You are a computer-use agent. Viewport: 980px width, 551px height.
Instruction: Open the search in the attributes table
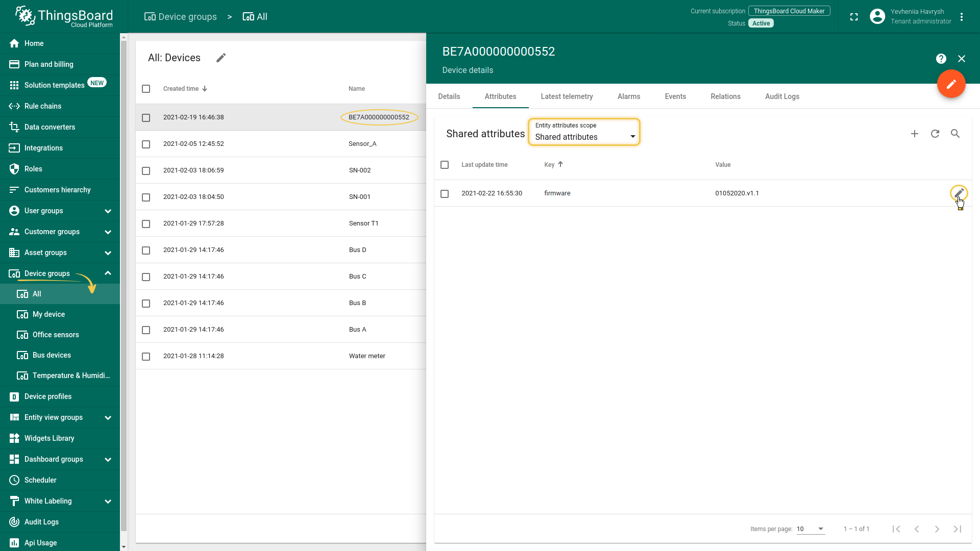pyautogui.click(x=955, y=134)
